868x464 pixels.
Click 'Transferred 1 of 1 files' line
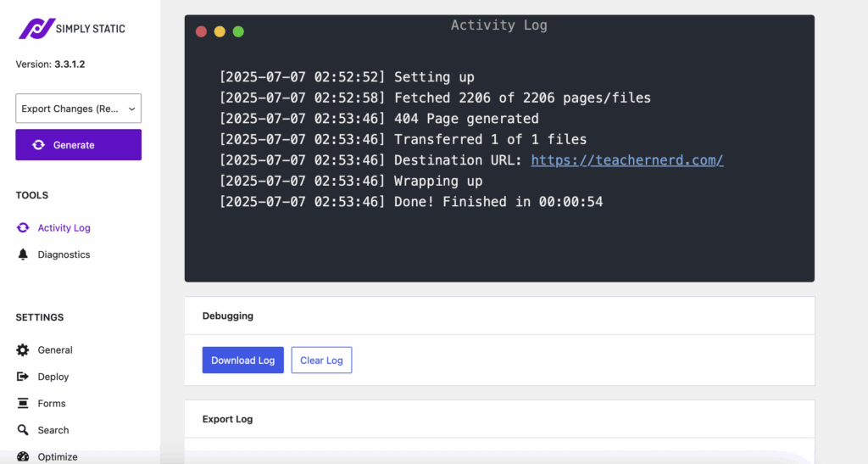(403, 139)
